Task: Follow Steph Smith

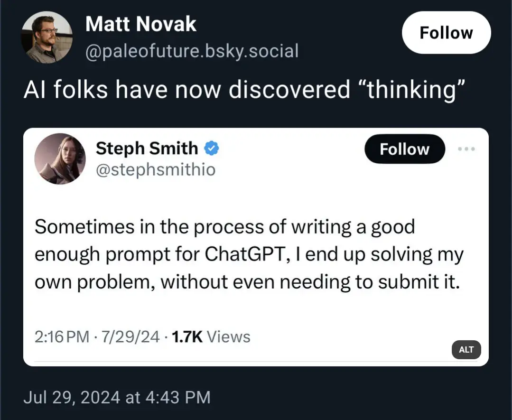Action: [404, 149]
